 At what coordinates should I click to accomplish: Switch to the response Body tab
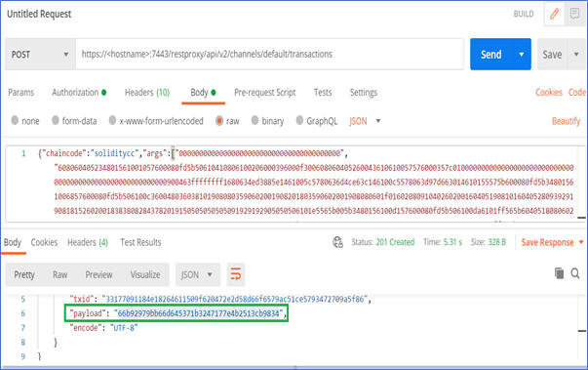click(x=13, y=242)
